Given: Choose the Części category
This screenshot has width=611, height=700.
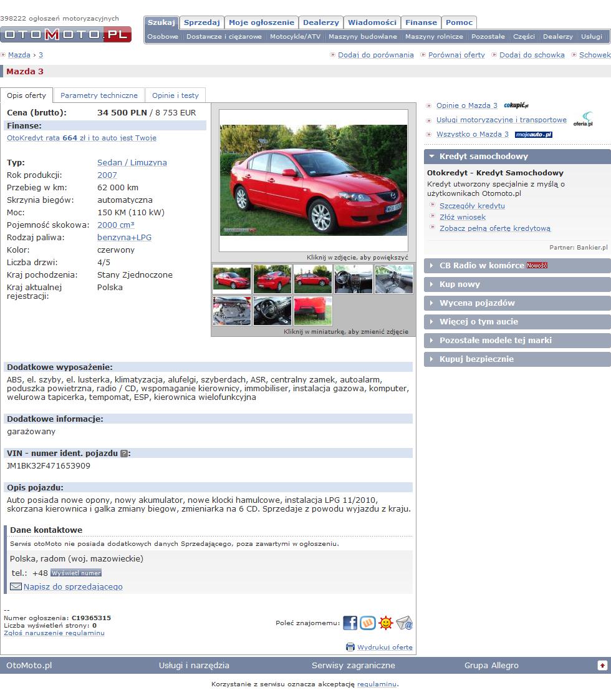Looking at the screenshot, I should click(524, 37).
